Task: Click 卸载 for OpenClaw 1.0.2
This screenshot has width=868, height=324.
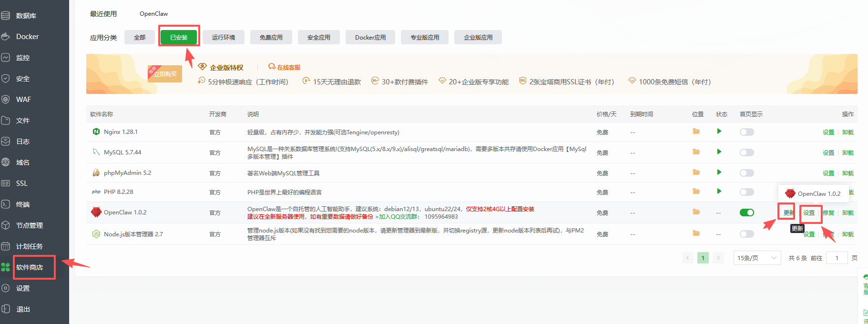Action: (848, 213)
